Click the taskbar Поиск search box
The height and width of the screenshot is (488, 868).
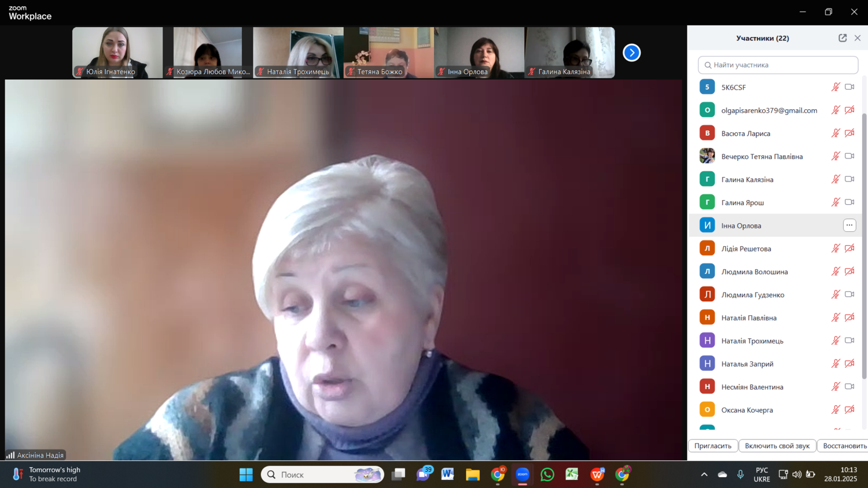click(322, 475)
